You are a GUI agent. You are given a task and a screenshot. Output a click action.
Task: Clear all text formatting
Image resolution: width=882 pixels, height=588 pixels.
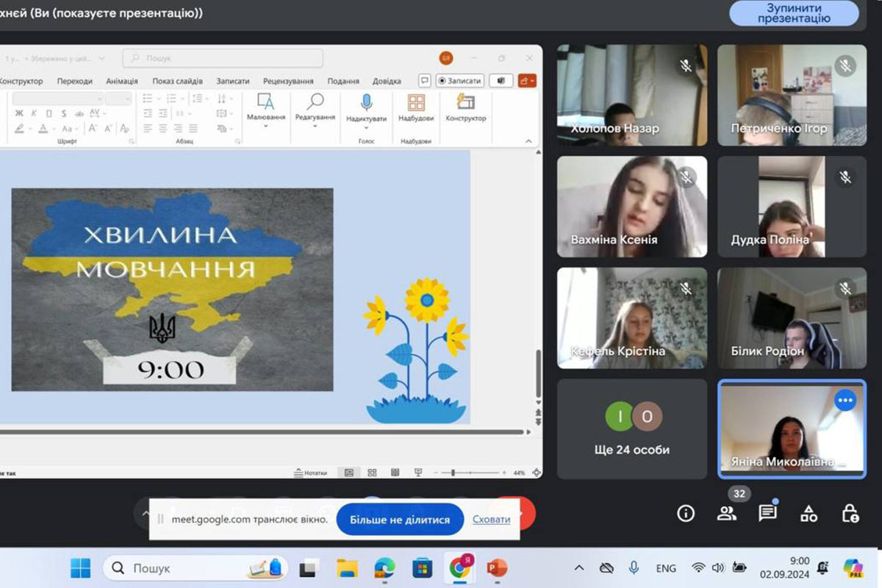point(124,128)
